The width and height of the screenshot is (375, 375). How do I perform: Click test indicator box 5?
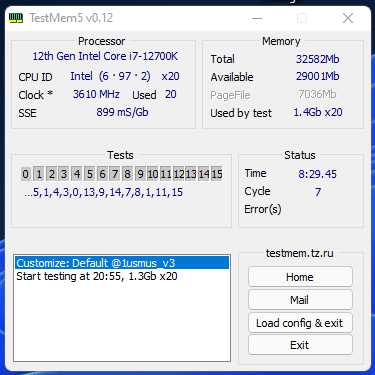(x=90, y=174)
